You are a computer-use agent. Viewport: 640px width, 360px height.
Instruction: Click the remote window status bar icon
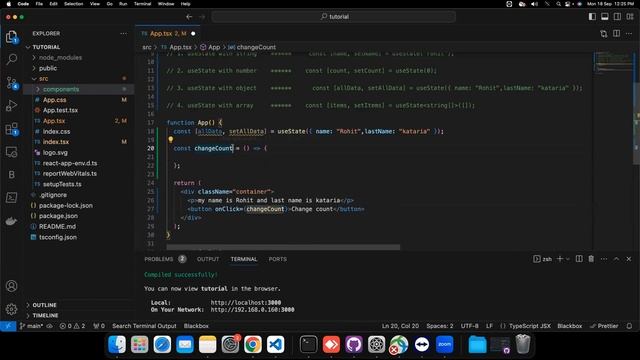[x=8, y=326]
